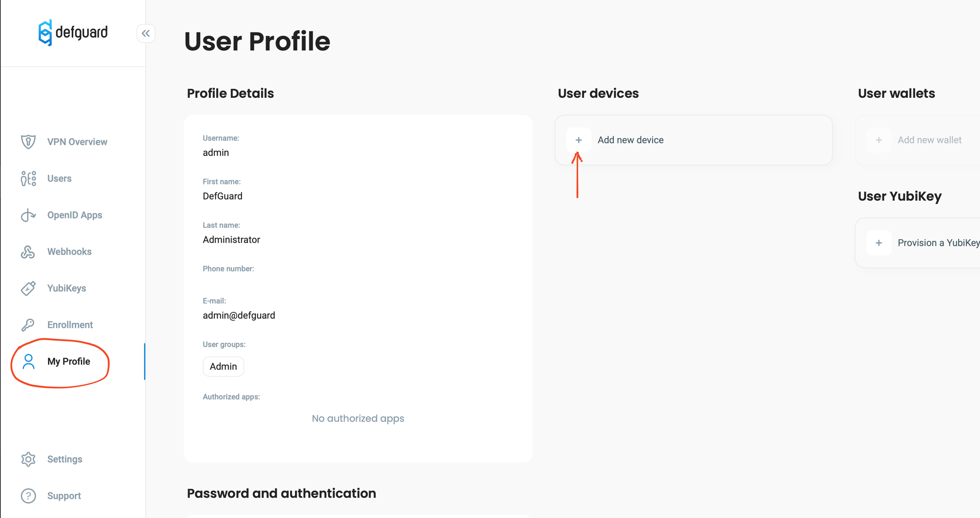This screenshot has height=518, width=980.
Task: Click the Add new wallet plus button
Action: coord(878,140)
